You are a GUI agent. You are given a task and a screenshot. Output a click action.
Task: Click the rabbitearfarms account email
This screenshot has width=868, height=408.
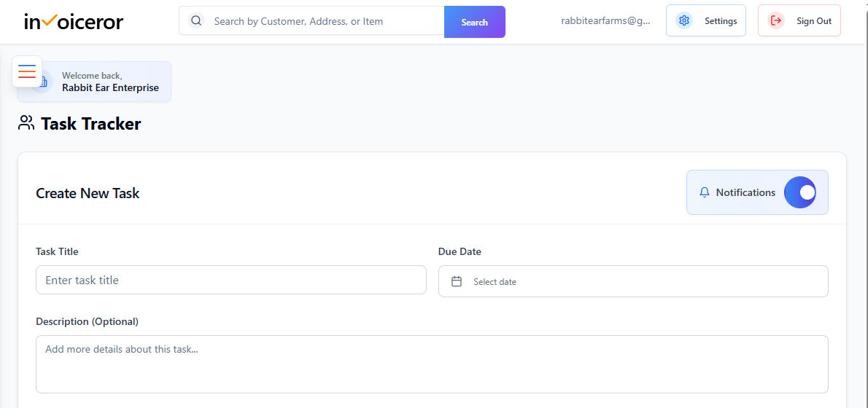pos(605,21)
